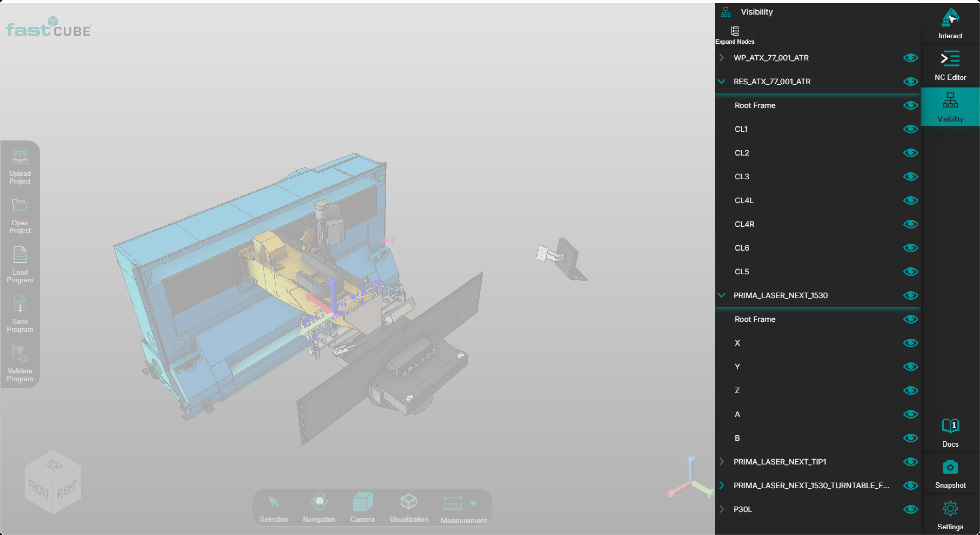Image resolution: width=980 pixels, height=535 pixels.
Task: Toggle visibility of PRIMA_LASER_NEXT_TIP1
Action: point(910,462)
